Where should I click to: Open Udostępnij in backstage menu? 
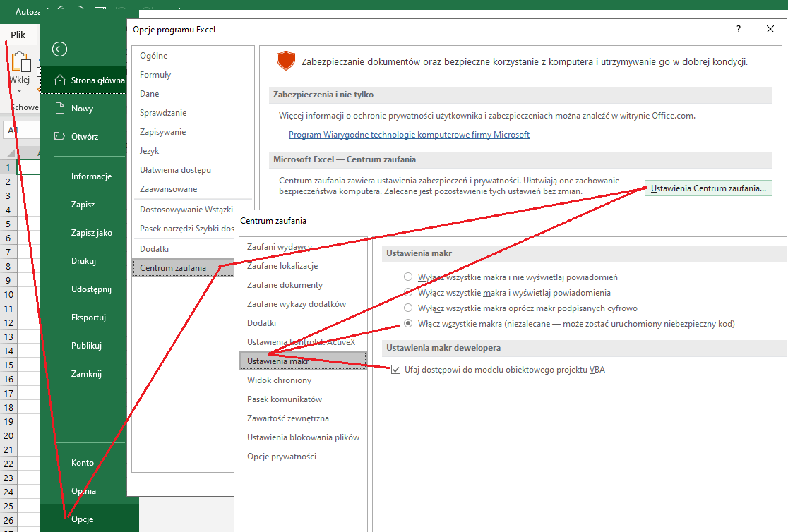click(x=91, y=289)
